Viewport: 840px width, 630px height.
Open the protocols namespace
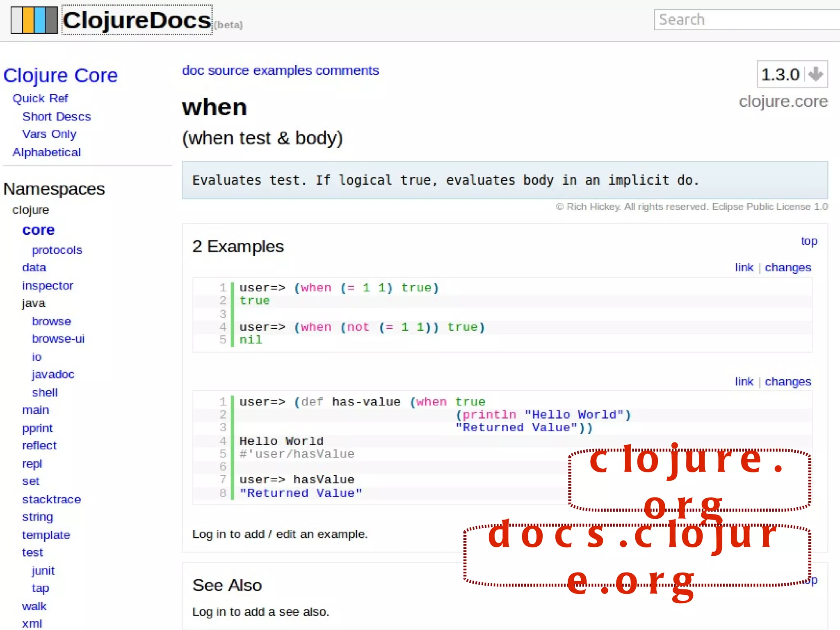coord(57,250)
